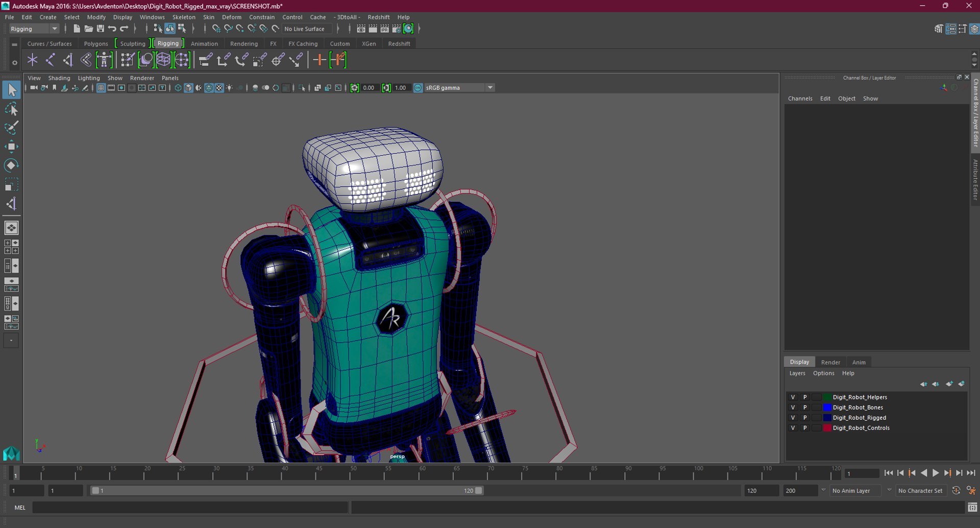The height and width of the screenshot is (528, 980).
Task: Switch to the Polygons shelf tab
Action: [96, 43]
